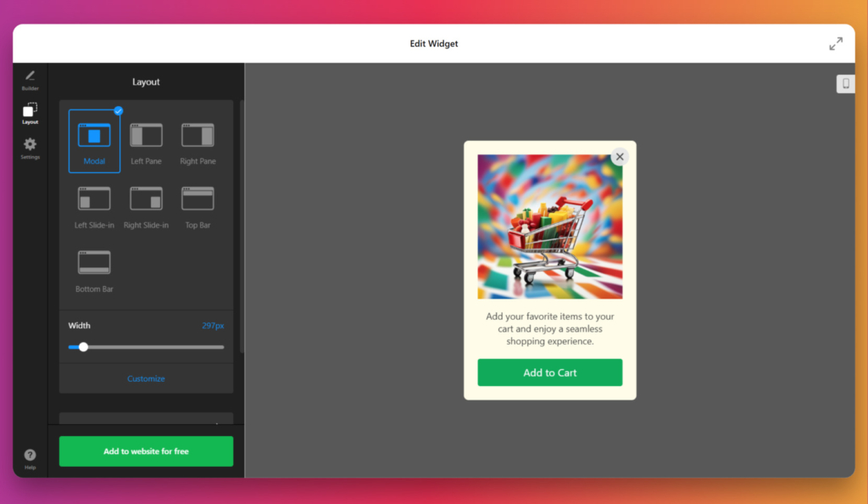
Task: Click the shopping cart image
Action: [x=549, y=227]
